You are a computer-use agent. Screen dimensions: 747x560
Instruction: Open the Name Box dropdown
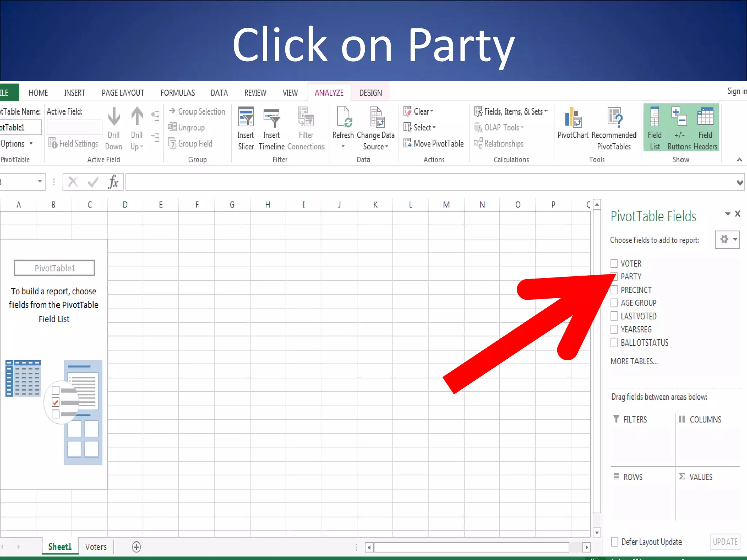click(40, 182)
